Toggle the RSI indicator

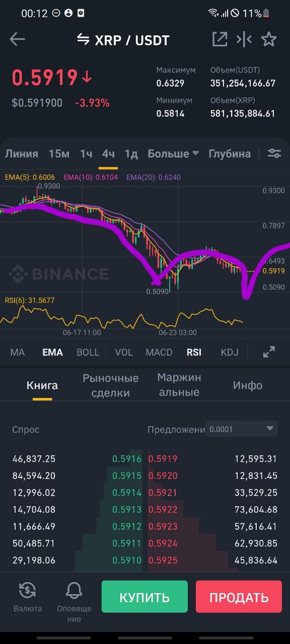pyautogui.click(x=194, y=352)
